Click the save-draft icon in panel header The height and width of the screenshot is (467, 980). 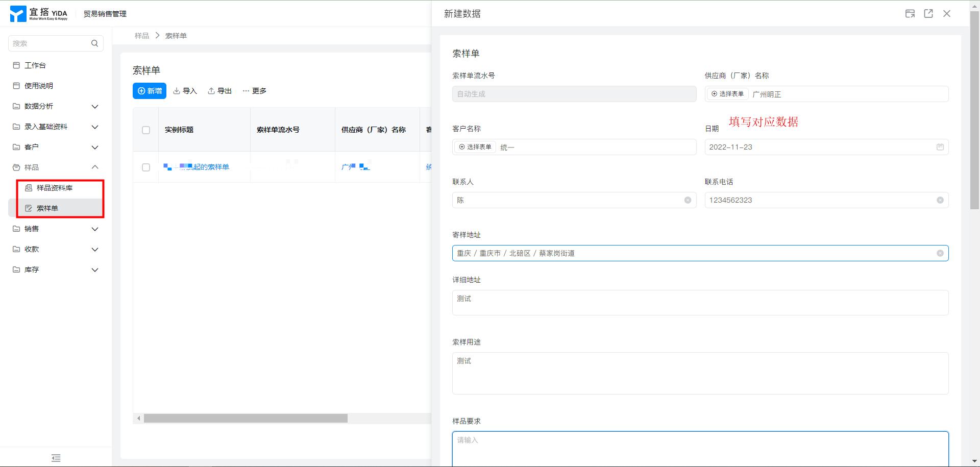910,14
